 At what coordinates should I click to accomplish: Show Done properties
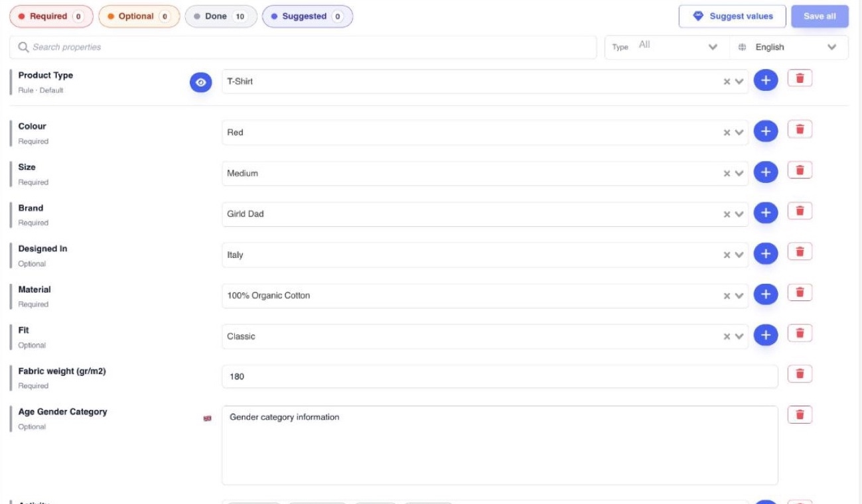click(220, 17)
